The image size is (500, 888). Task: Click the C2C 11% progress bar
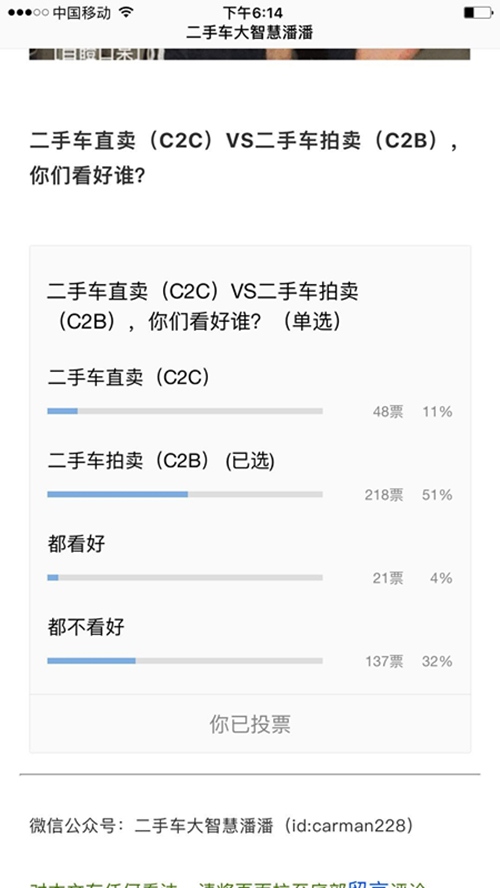pos(185,411)
